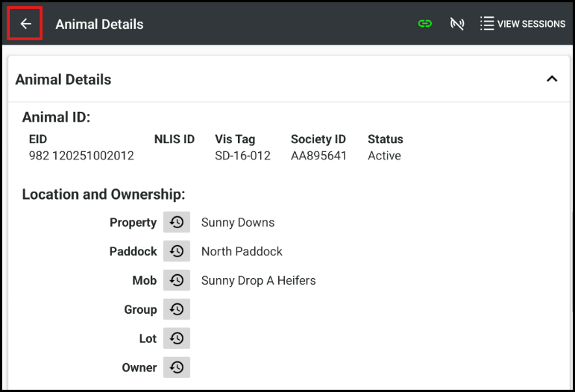Select Sunny Drop A Heifers mob

click(258, 280)
